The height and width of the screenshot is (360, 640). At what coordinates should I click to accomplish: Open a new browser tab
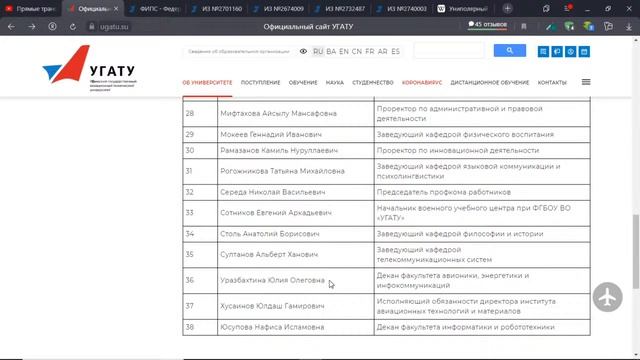[x=507, y=8]
